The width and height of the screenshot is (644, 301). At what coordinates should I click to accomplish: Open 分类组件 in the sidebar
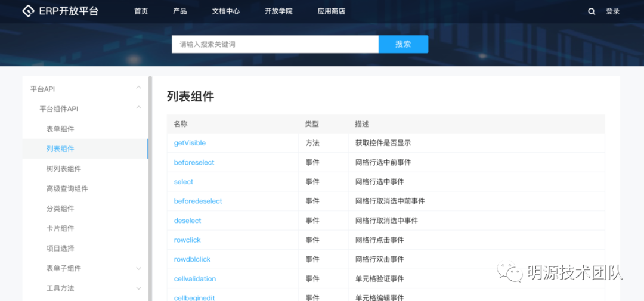[60, 209]
